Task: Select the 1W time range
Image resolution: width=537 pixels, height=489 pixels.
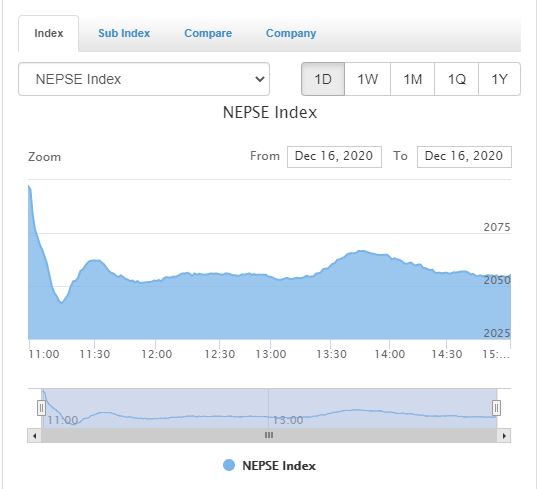Action: tap(367, 79)
